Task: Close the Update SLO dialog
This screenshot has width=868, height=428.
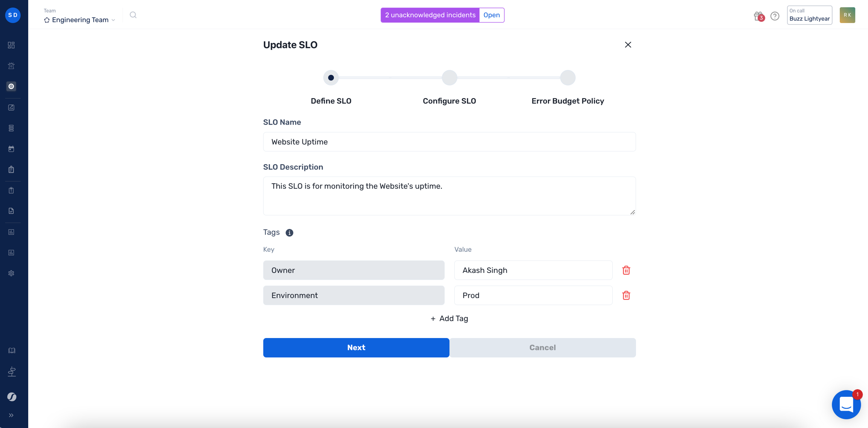Action: point(628,45)
